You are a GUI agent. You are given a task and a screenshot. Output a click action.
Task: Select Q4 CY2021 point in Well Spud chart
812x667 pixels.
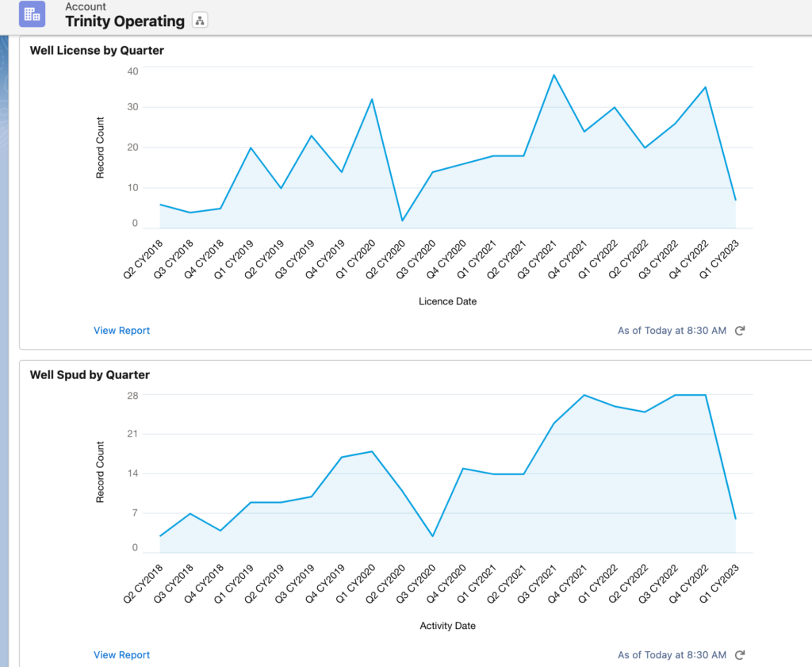point(584,395)
